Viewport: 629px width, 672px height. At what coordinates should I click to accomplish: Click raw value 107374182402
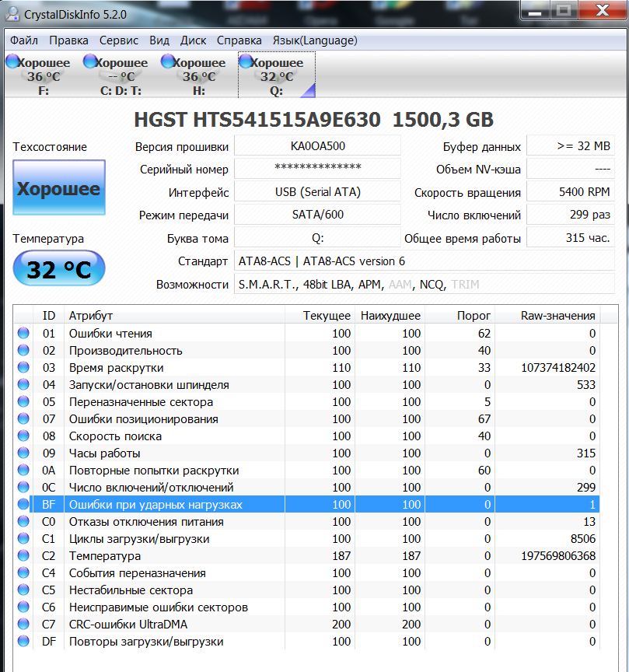tap(558, 368)
